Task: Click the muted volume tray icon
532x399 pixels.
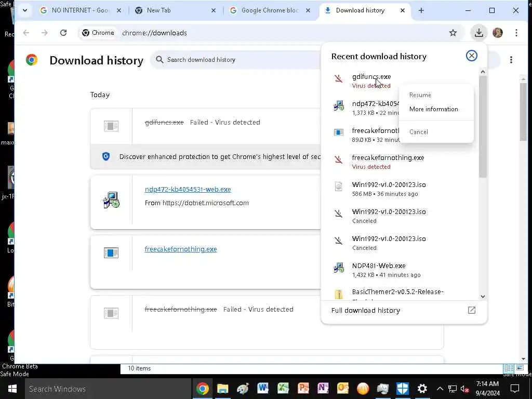Action: point(464,389)
